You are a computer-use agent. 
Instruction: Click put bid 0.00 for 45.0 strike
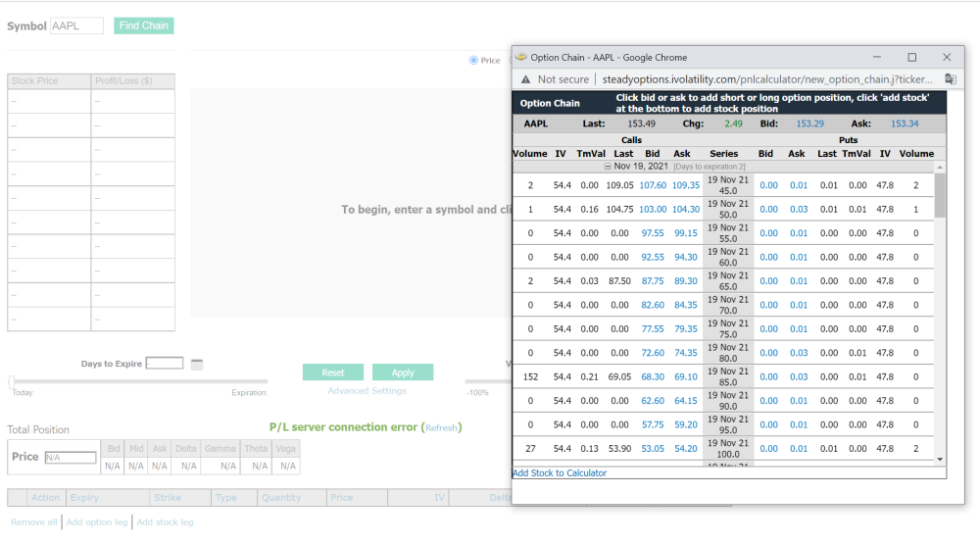[768, 185]
